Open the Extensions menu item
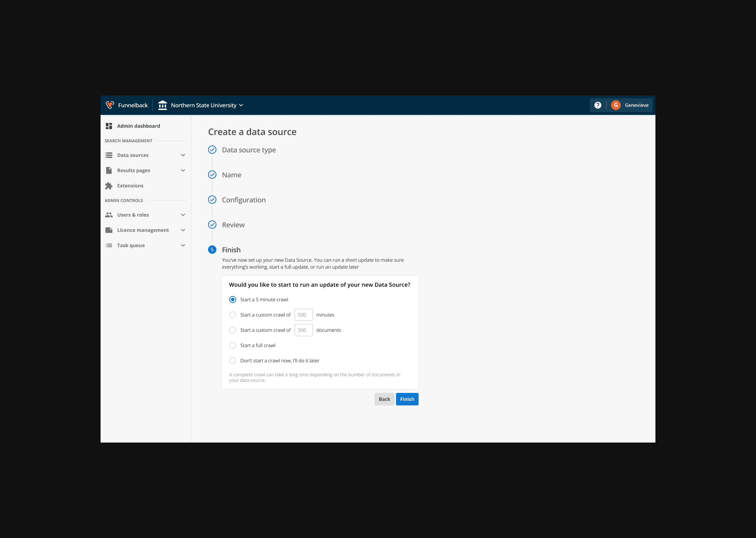 (130, 186)
